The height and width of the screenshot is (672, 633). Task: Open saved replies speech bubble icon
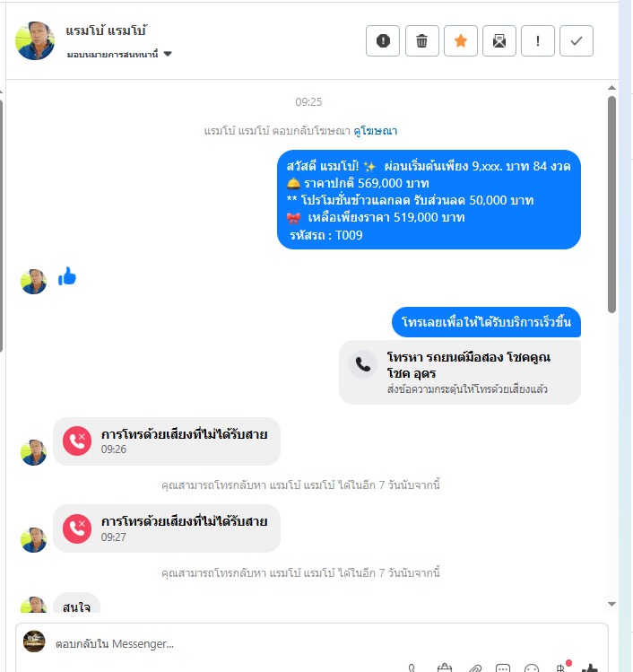click(503, 668)
